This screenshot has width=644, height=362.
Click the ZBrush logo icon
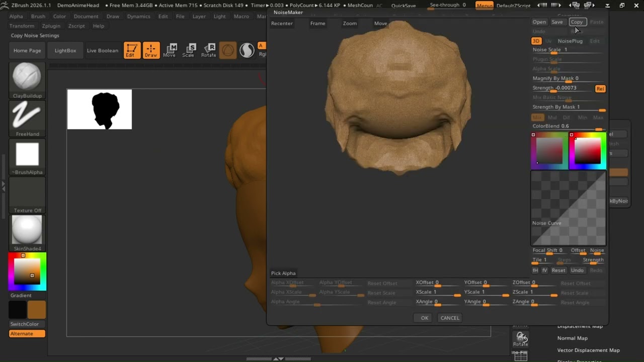click(x=6, y=5)
